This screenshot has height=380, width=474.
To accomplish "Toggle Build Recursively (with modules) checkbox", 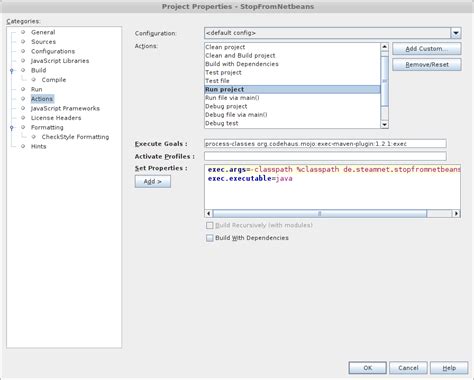I will pos(210,226).
